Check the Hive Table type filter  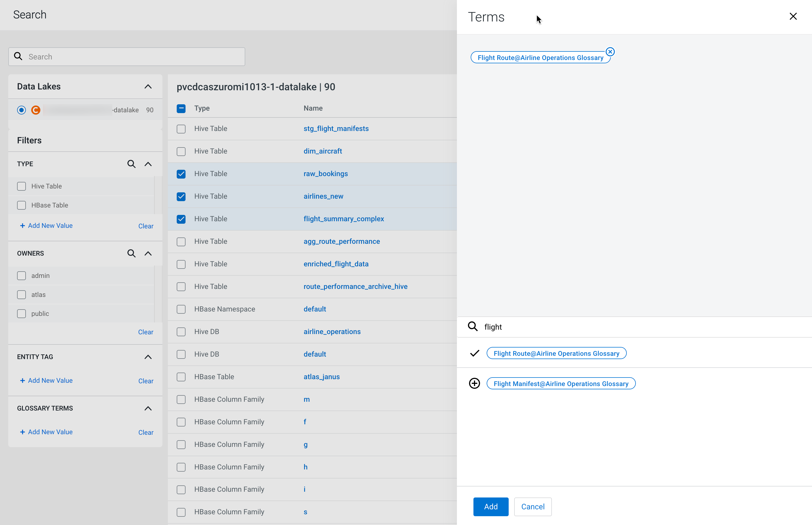21,186
